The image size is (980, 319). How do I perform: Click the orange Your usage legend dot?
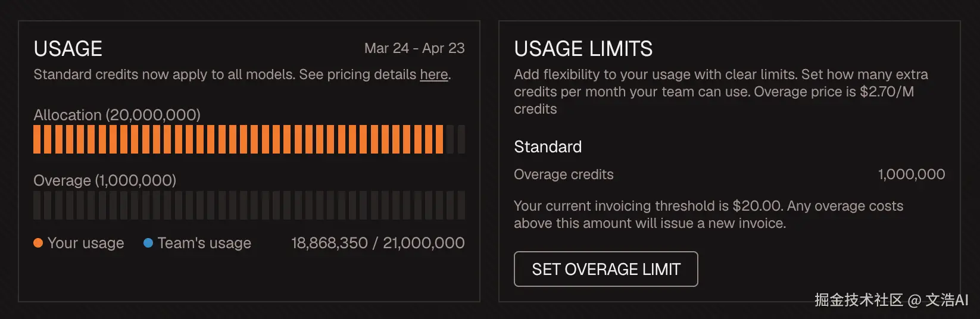coord(38,243)
